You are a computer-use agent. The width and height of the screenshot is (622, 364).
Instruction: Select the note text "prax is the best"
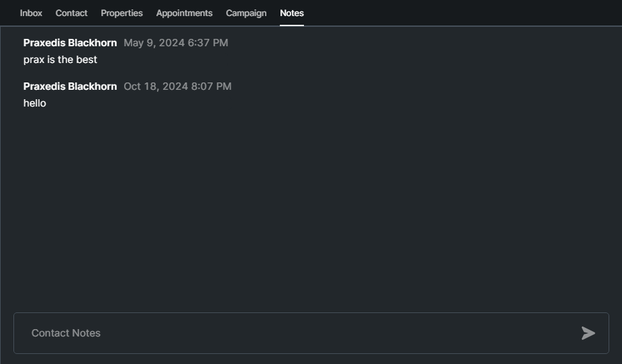tap(60, 60)
